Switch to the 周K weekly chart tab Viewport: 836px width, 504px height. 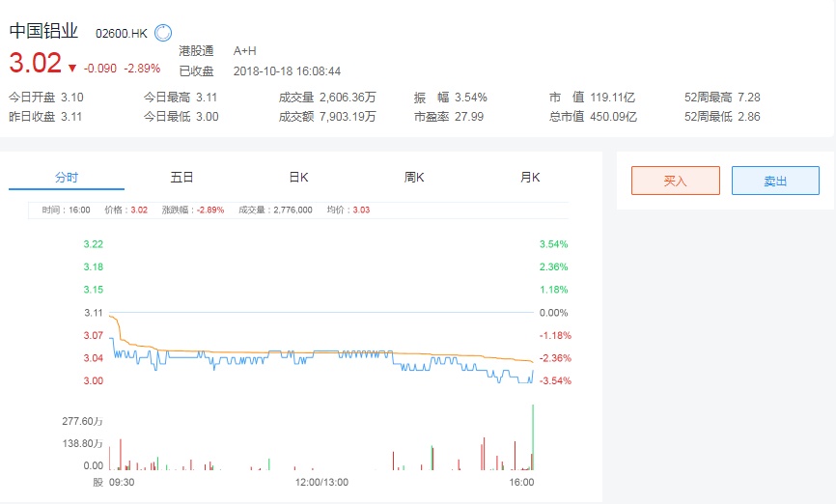click(x=414, y=178)
